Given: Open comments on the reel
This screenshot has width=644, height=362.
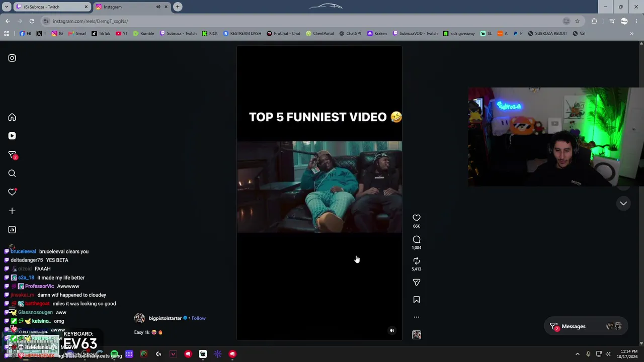Looking at the screenshot, I should coord(417,239).
